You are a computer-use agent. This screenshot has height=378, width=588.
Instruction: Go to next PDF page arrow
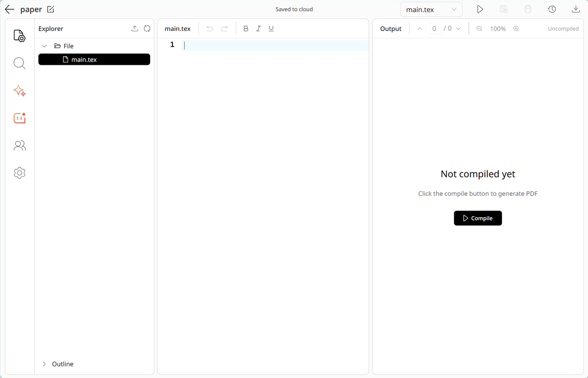tap(458, 29)
